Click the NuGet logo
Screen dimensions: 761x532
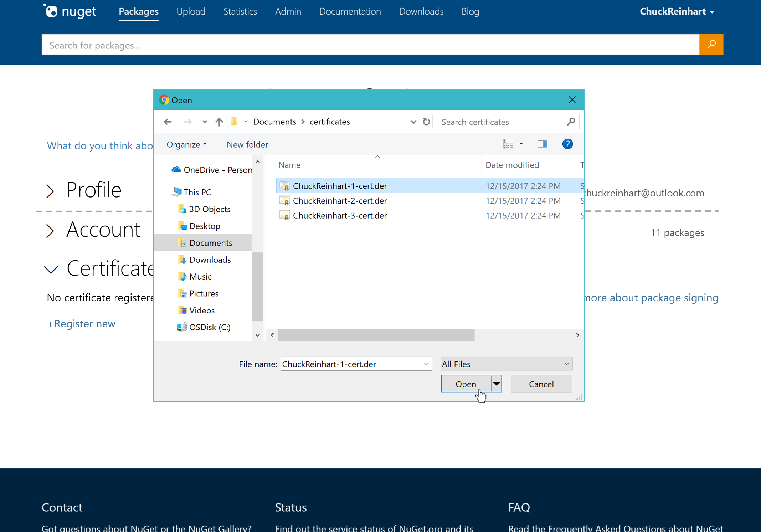click(x=70, y=11)
